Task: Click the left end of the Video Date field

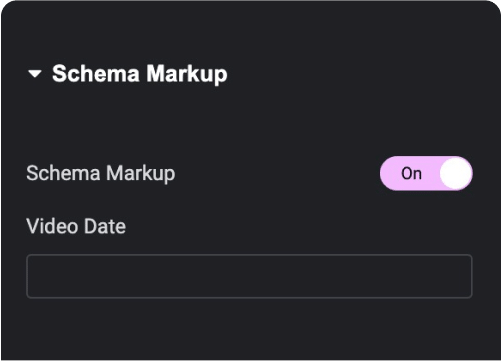Action: [37, 276]
